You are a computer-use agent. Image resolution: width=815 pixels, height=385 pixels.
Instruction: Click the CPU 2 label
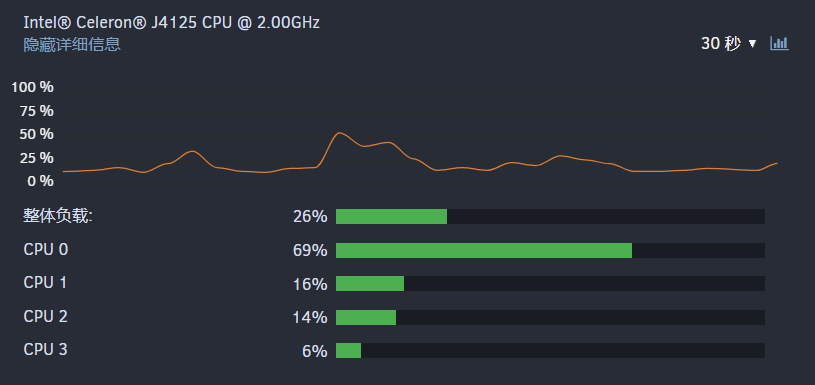tap(46, 316)
